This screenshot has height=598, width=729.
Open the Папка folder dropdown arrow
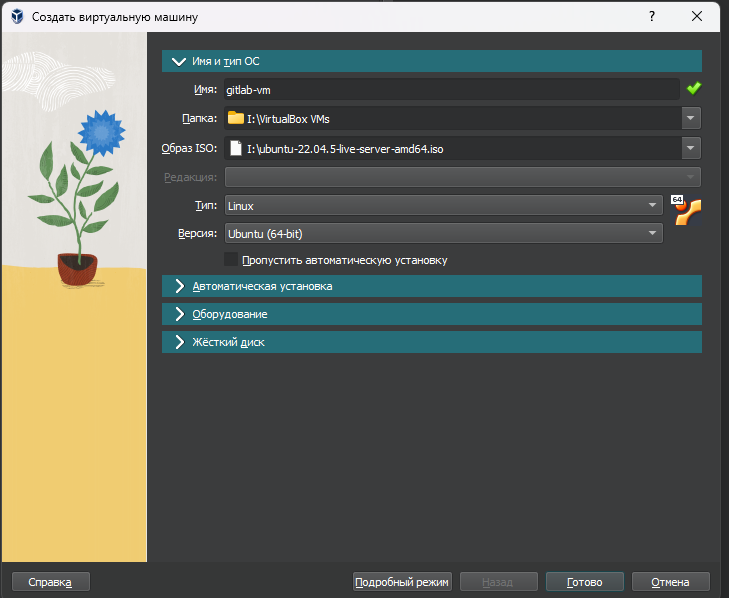click(691, 118)
